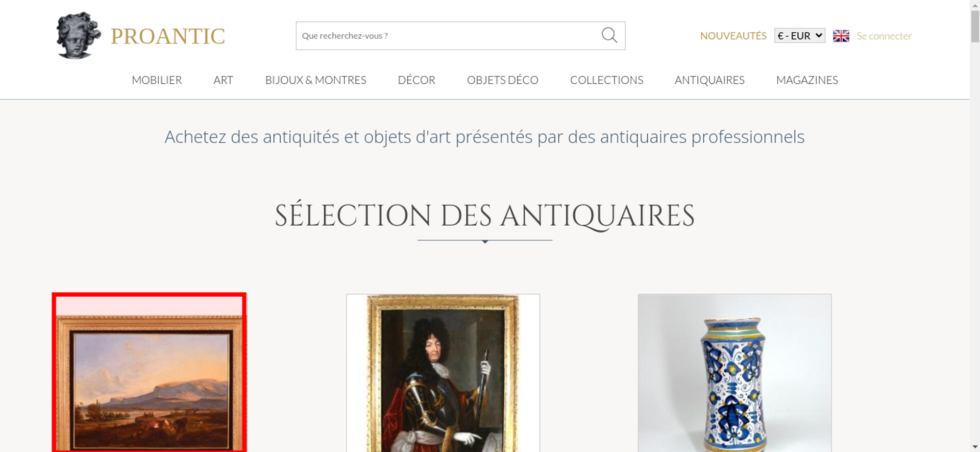
Task: Open the BIJOUX & MONTRES menu
Action: [x=316, y=80]
